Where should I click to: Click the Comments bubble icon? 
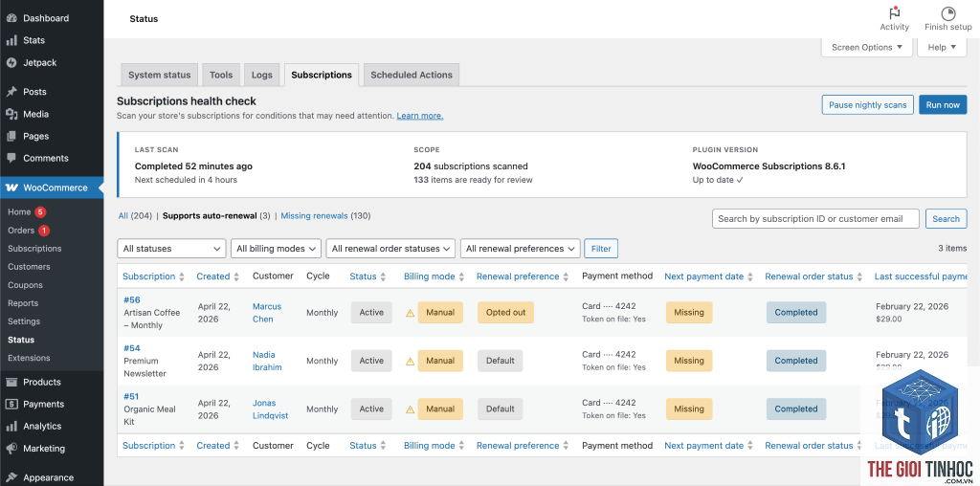pyautogui.click(x=11, y=158)
